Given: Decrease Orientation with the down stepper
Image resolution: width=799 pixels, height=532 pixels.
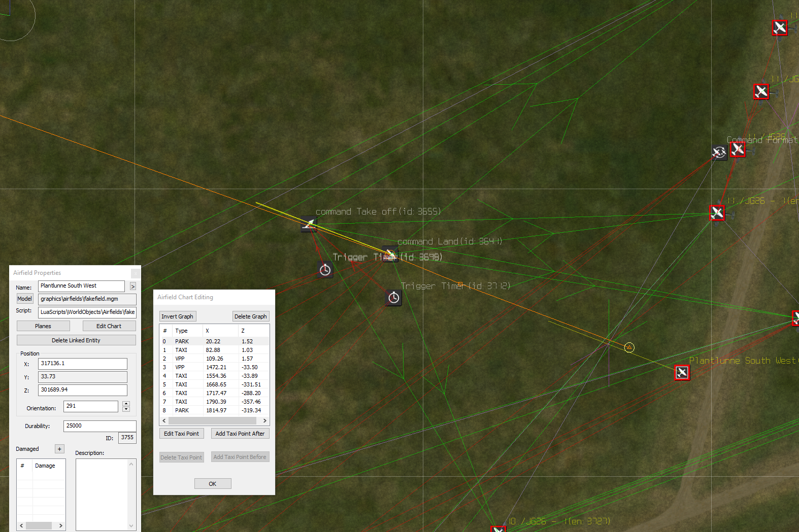Looking at the screenshot, I should click(x=126, y=409).
